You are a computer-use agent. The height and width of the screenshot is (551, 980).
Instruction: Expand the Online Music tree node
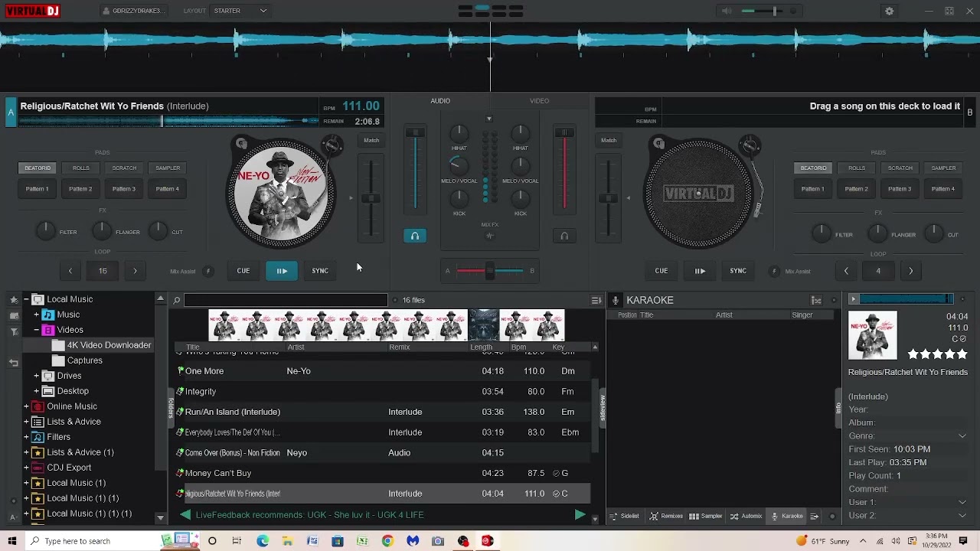pos(26,406)
